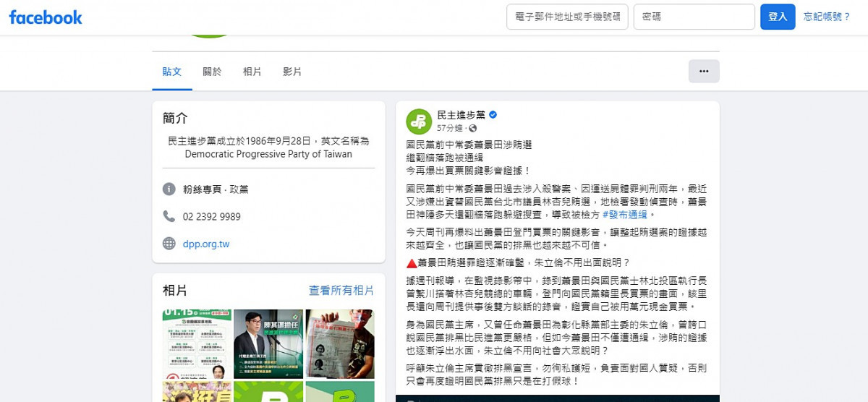
Task: Select the 粉絲專頁 · 政黨 category text
Action: 216,189
